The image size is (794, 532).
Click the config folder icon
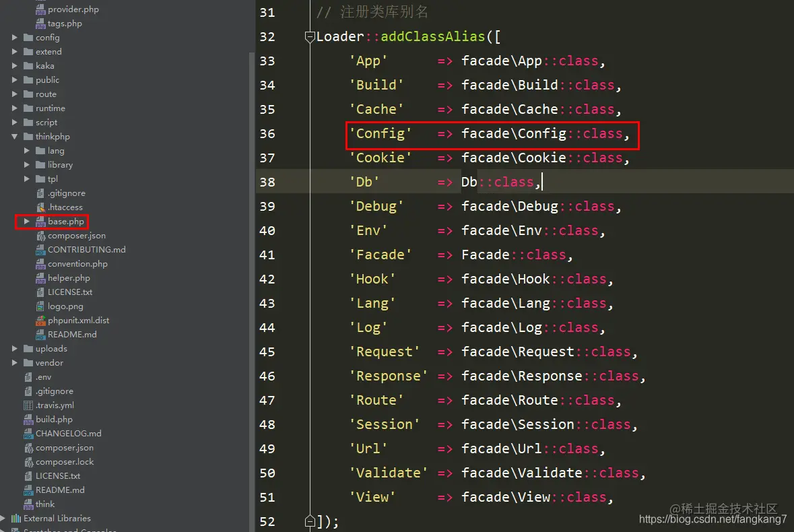[x=28, y=38]
